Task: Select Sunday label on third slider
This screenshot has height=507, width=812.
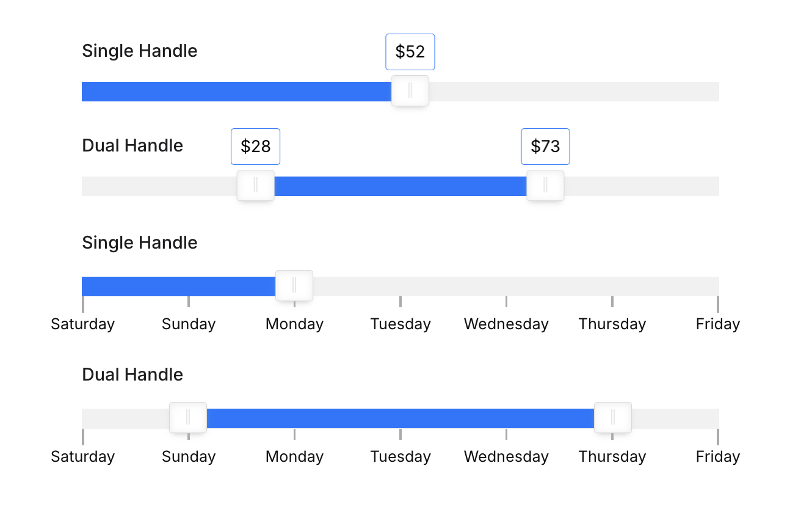Action: 189,324
